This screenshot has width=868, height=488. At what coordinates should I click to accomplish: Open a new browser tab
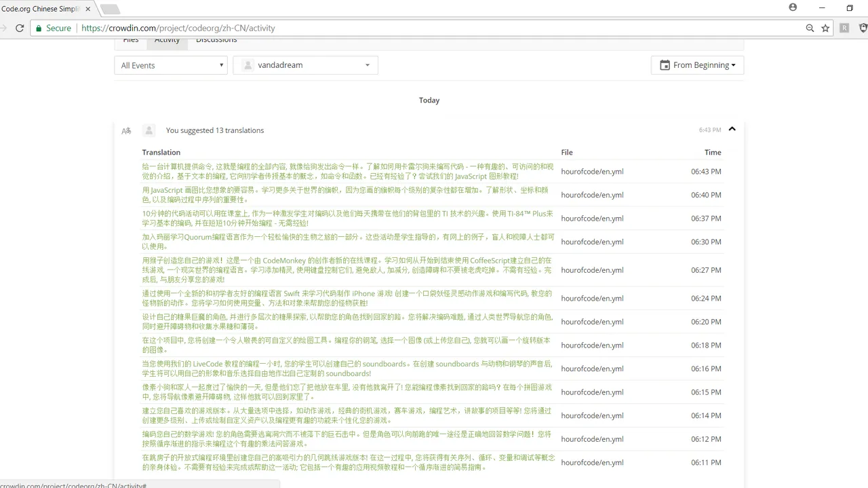111,9
